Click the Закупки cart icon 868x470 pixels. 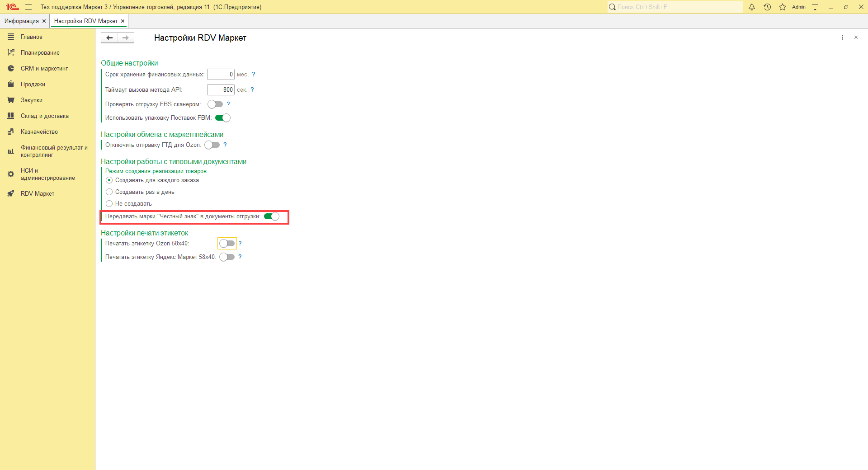coord(11,100)
